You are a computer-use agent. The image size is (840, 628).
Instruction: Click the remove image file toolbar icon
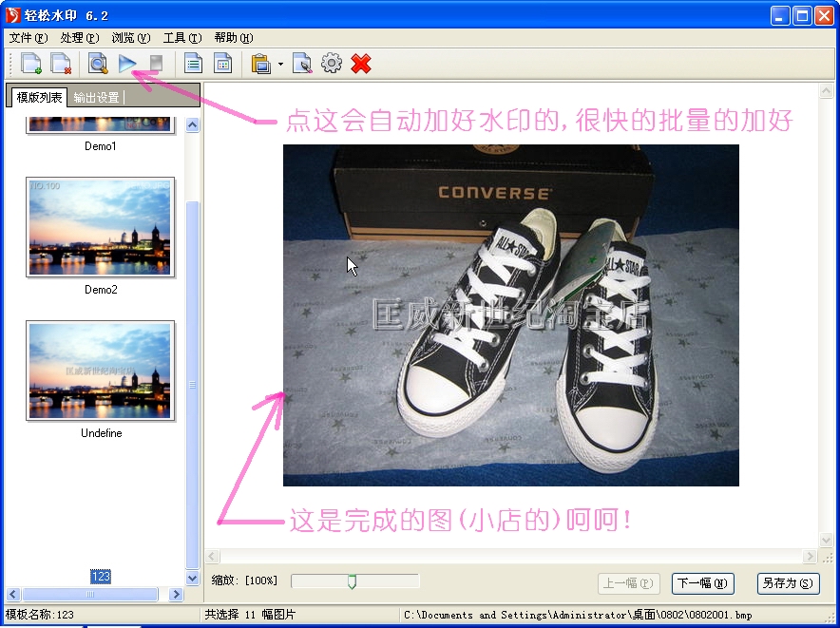[61, 64]
